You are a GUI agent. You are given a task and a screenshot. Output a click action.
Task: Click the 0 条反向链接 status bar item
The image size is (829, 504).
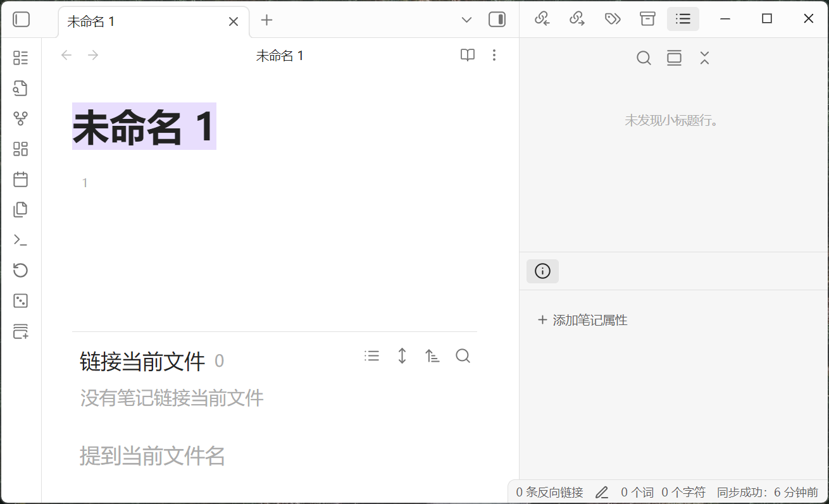549,492
